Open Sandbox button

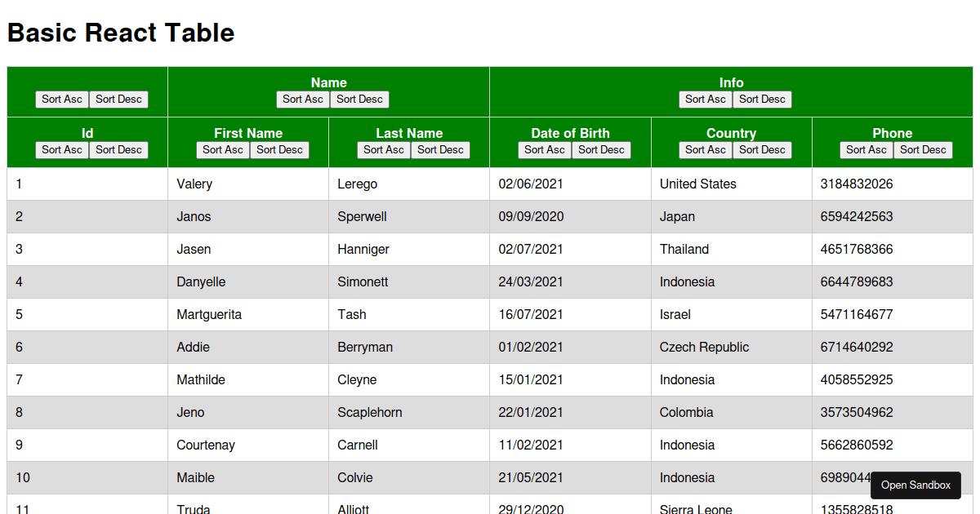(x=915, y=485)
